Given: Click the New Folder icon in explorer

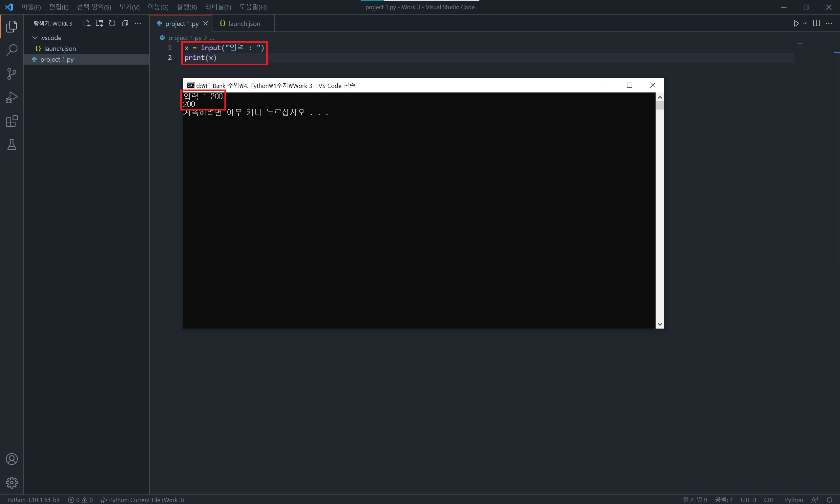Looking at the screenshot, I should 99,23.
